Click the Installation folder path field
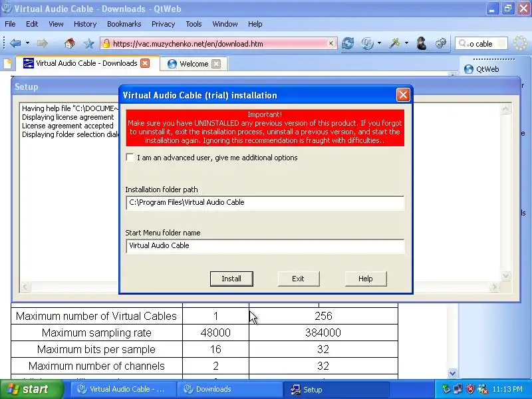 click(265, 203)
